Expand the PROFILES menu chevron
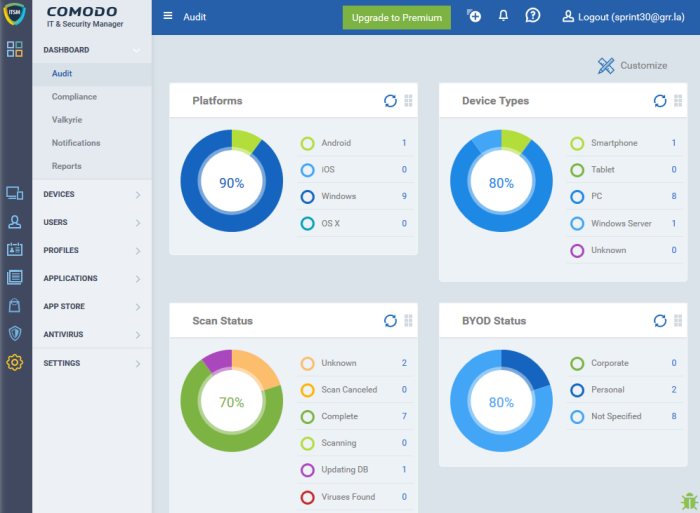This screenshot has height=513, width=700. point(138,251)
